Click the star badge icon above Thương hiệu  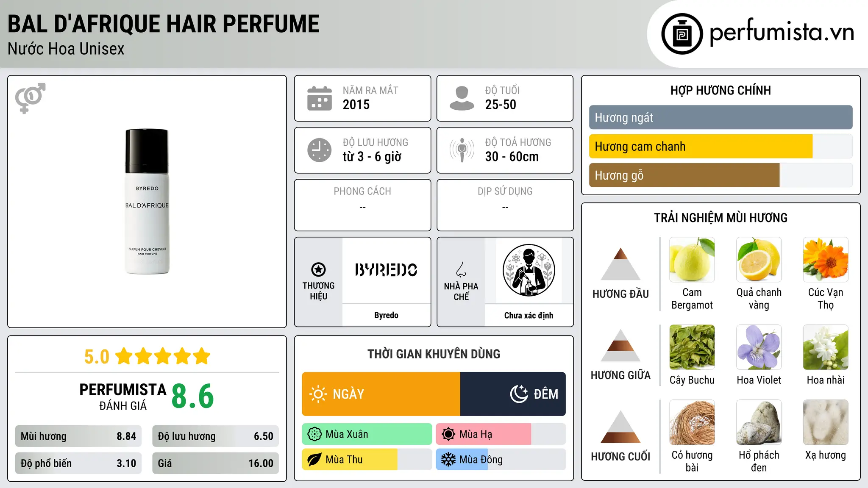click(318, 269)
